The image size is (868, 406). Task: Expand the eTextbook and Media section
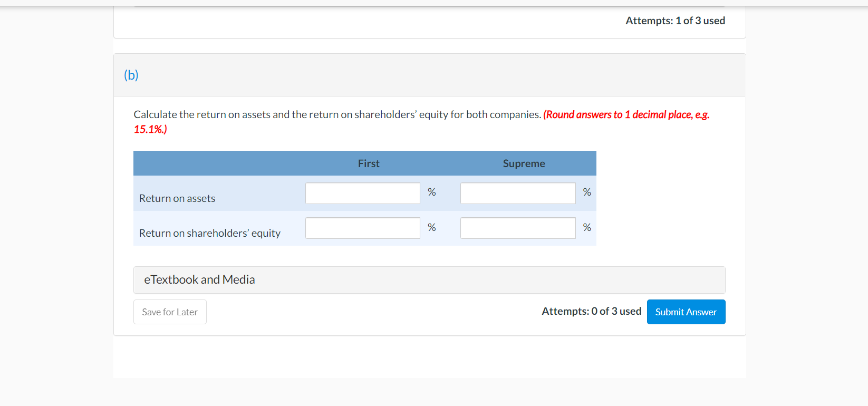coord(199,279)
